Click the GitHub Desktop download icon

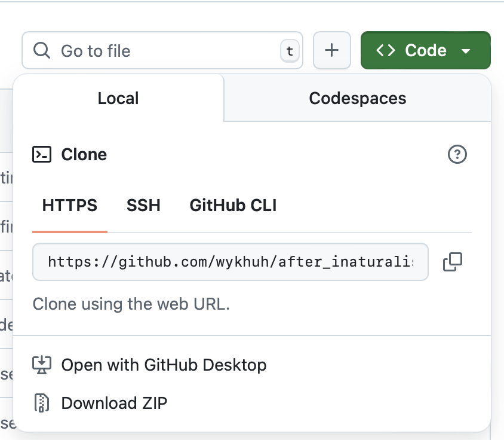click(x=42, y=365)
